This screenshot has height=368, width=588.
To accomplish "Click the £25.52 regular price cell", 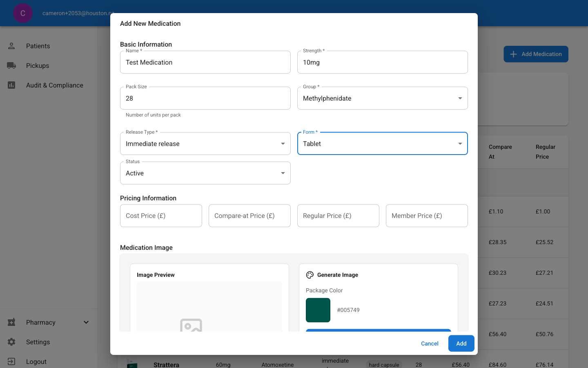I will [544, 242].
